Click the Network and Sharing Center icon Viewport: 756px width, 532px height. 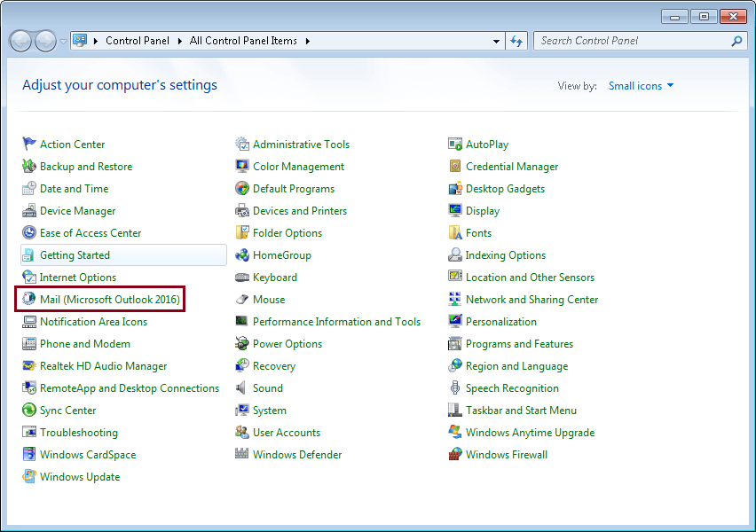point(455,299)
